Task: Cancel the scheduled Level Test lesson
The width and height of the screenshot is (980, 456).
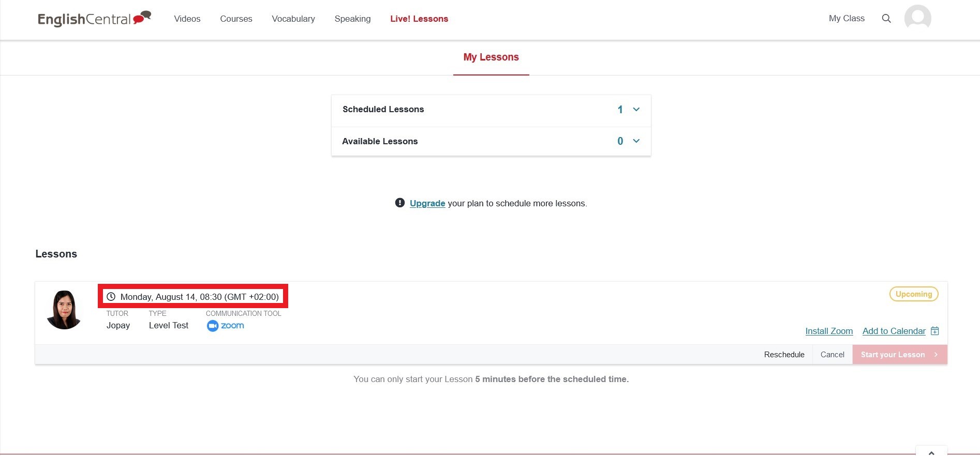Action: (832, 355)
